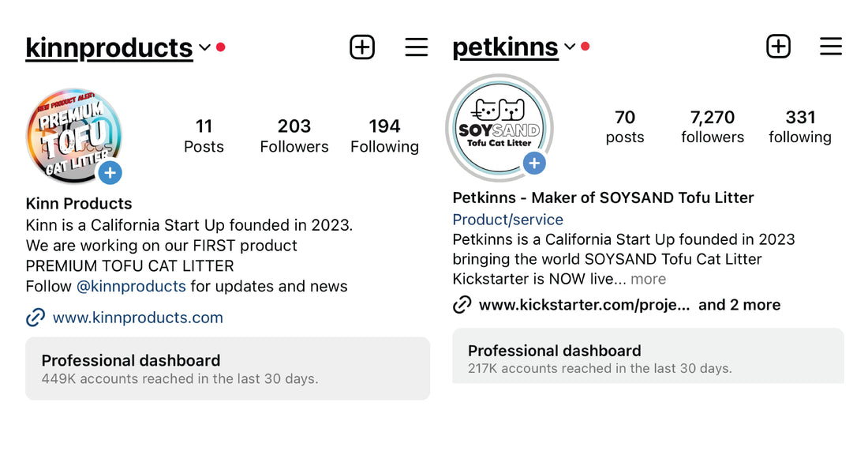Click the link icon beside the Kickstarter URL

pos(462,305)
